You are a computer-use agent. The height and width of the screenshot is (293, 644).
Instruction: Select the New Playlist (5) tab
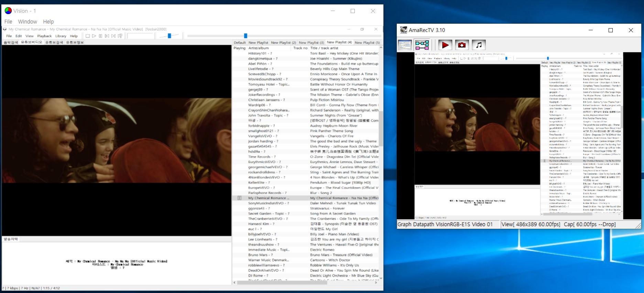[367, 43]
